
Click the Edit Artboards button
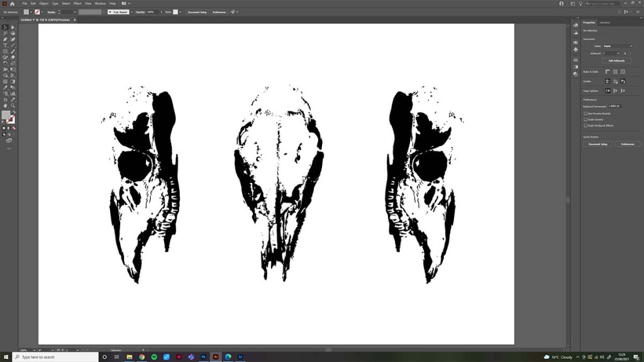[x=616, y=61]
